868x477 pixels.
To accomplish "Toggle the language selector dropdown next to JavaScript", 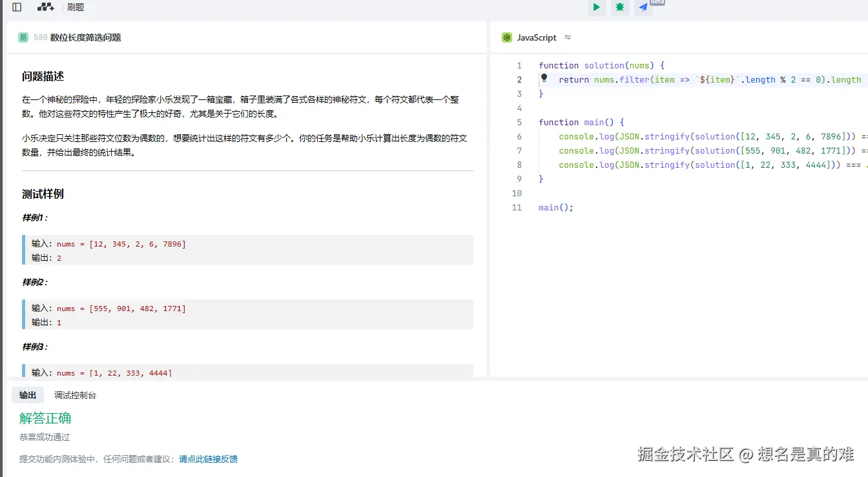I will 567,37.
